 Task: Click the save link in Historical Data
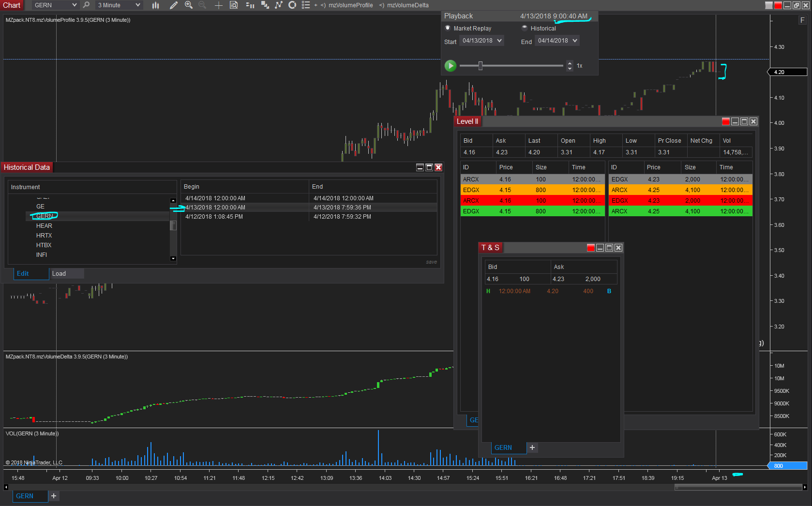pos(431,262)
